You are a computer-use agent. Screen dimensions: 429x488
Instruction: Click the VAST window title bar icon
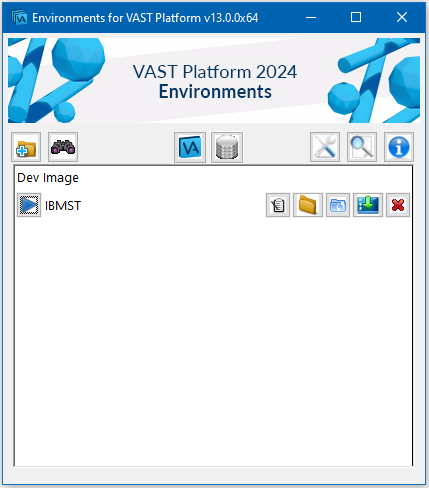19,17
